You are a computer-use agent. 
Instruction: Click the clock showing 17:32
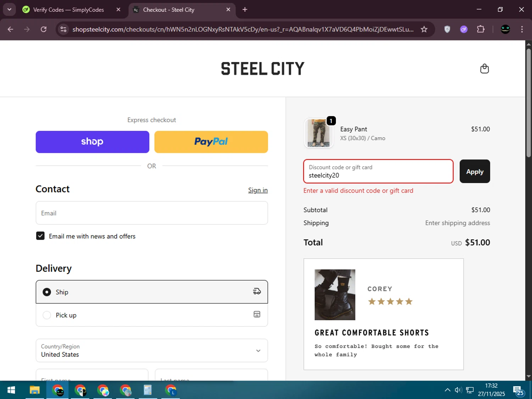point(492,386)
